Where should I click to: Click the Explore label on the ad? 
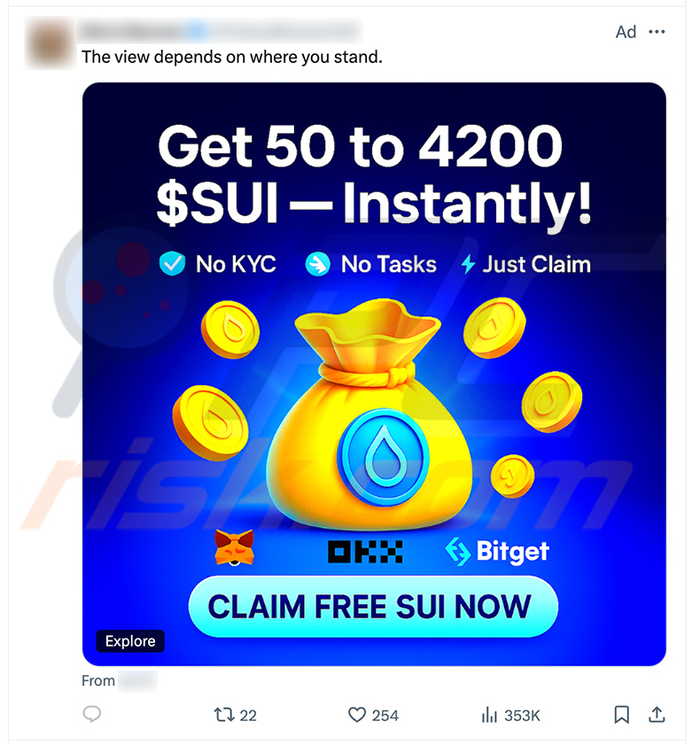(x=130, y=641)
